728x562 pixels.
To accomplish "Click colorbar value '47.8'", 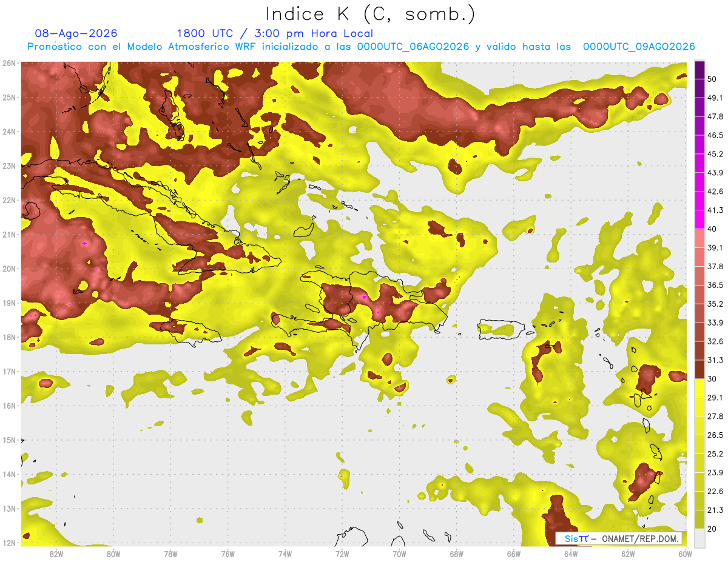I will click(x=715, y=116).
